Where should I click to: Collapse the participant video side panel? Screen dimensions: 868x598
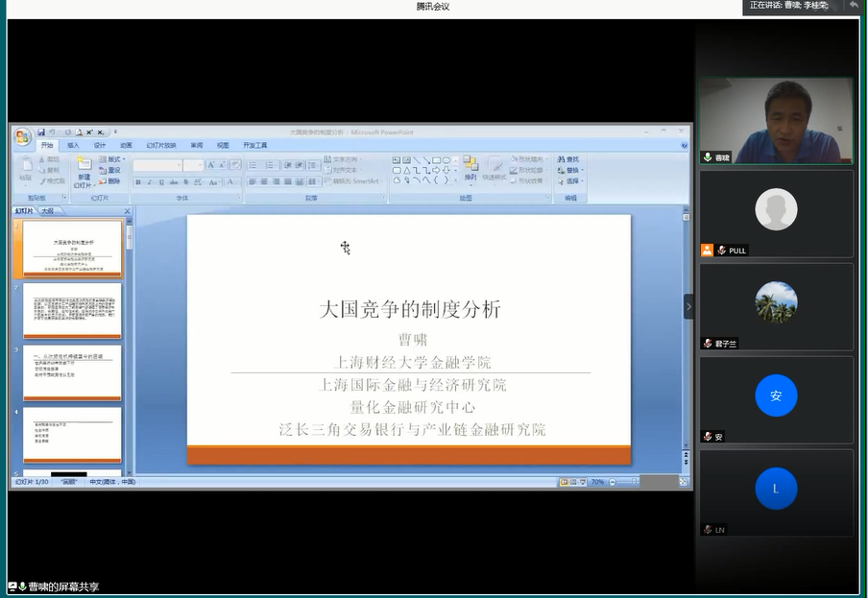(x=688, y=306)
